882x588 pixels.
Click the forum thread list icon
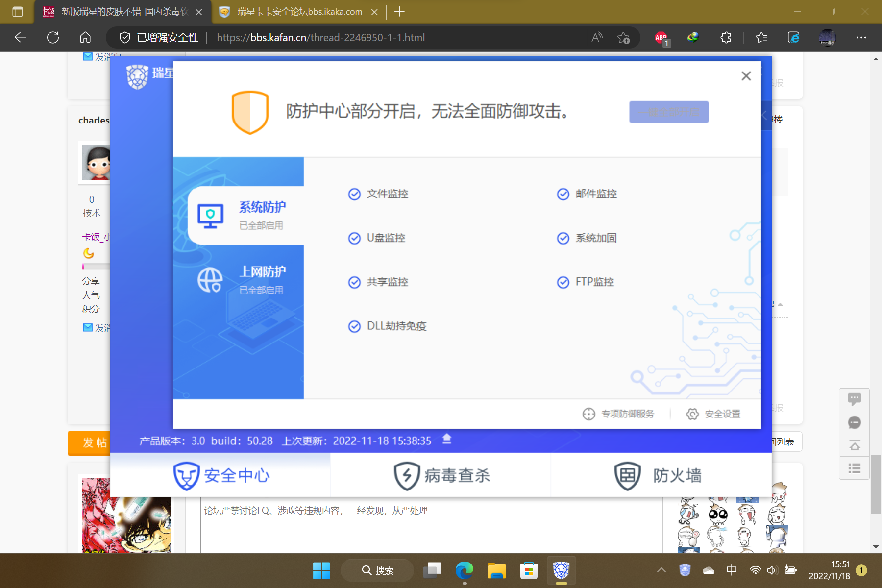(855, 468)
